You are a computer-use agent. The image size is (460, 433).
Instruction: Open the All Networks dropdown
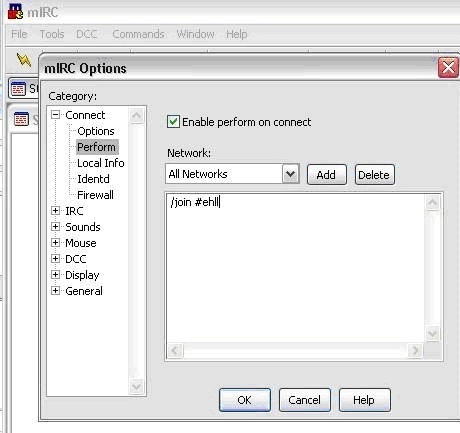[x=290, y=174]
